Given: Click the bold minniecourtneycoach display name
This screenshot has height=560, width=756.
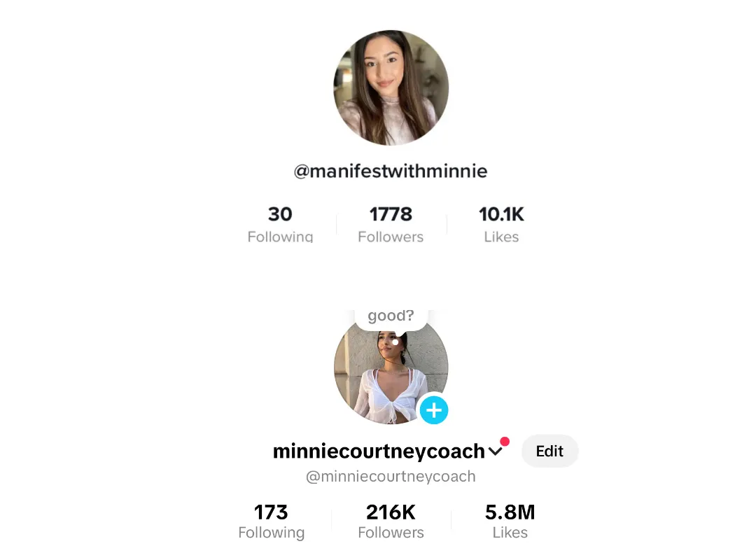Looking at the screenshot, I should click(379, 451).
